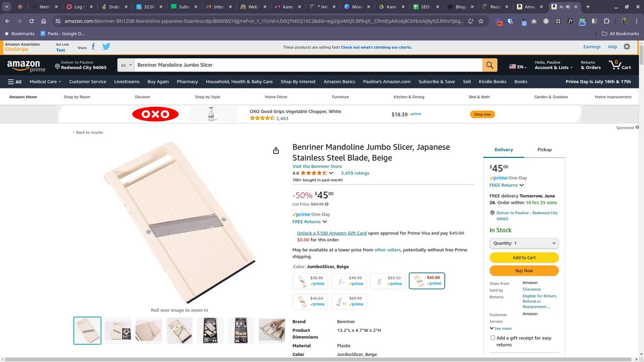Click the Add to Cart button

(x=524, y=257)
